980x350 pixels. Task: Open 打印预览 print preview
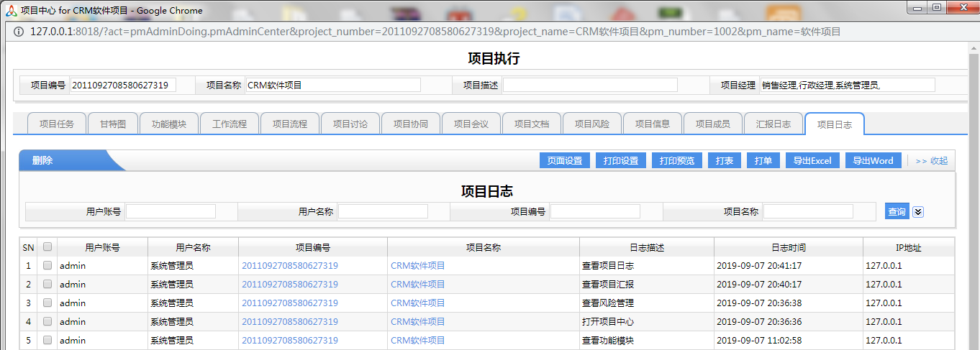pyautogui.click(x=677, y=161)
